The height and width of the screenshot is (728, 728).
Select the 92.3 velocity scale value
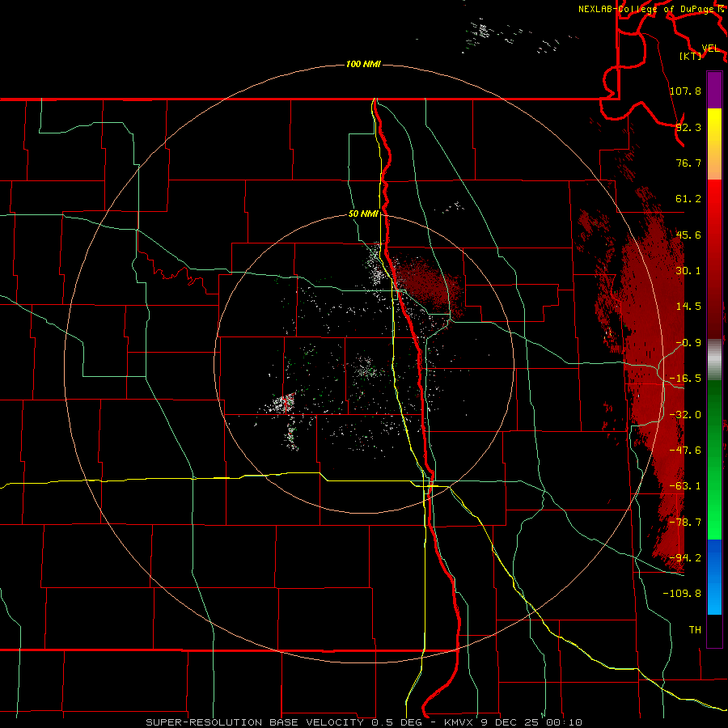click(688, 127)
